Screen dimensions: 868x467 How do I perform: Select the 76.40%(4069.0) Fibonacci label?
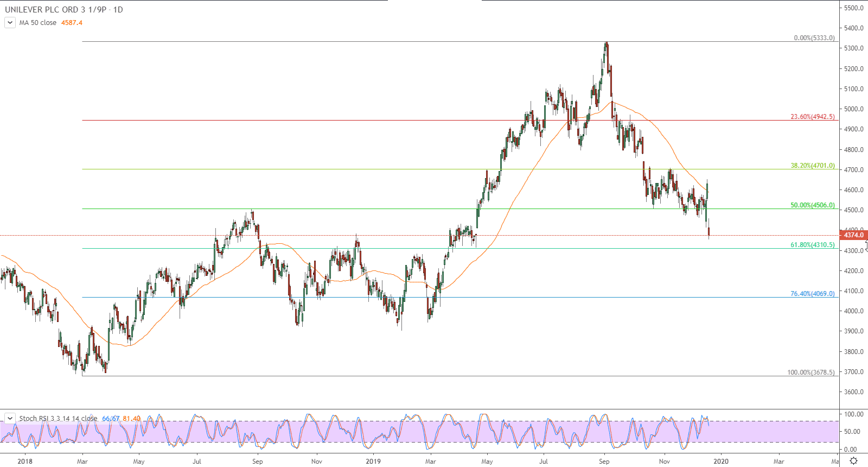[813, 294]
